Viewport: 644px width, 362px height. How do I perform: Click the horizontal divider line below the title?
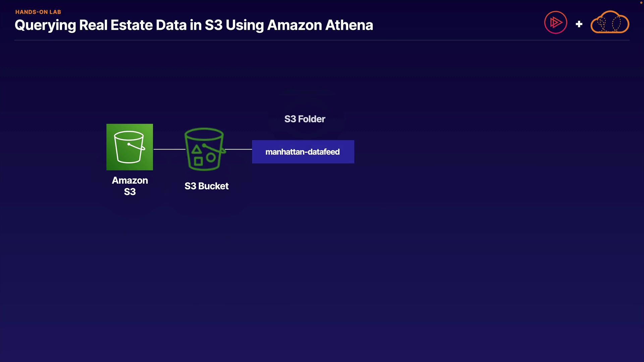322,40
